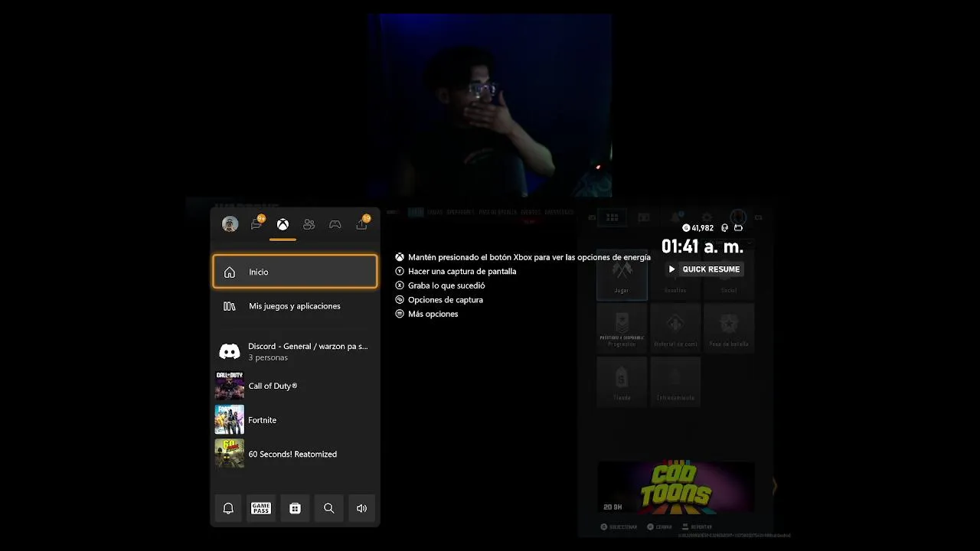Launch Fortnite from recent list

(x=295, y=420)
